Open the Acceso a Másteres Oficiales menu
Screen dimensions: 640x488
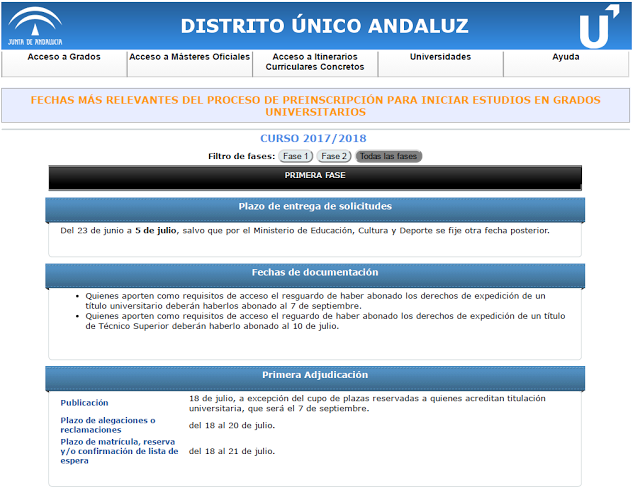point(190,58)
